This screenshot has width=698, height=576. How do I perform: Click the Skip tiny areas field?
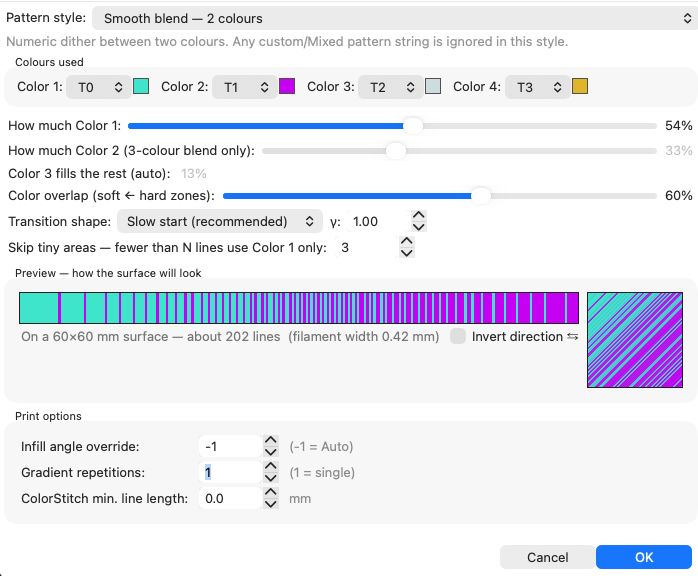(x=365, y=247)
